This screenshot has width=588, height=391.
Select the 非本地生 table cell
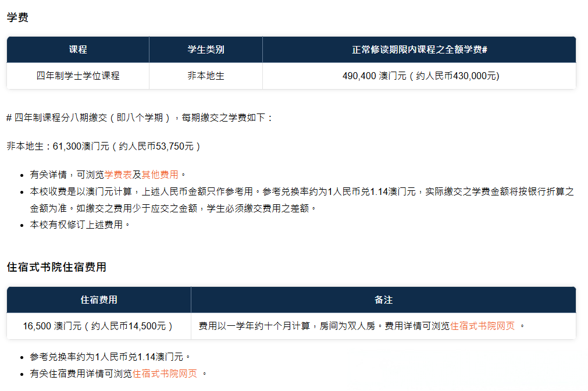coord(205,76)
